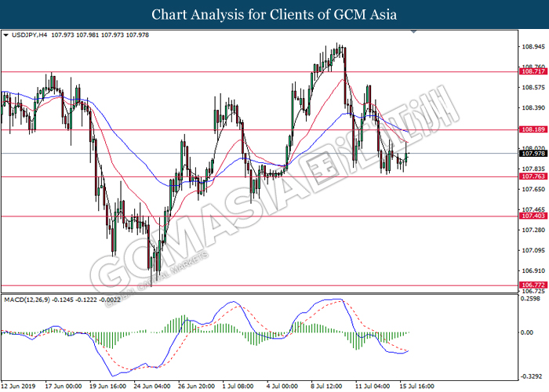Click the 107.095 price axis value
Viewport: 549px width, 392px height.
pos(533,250)
